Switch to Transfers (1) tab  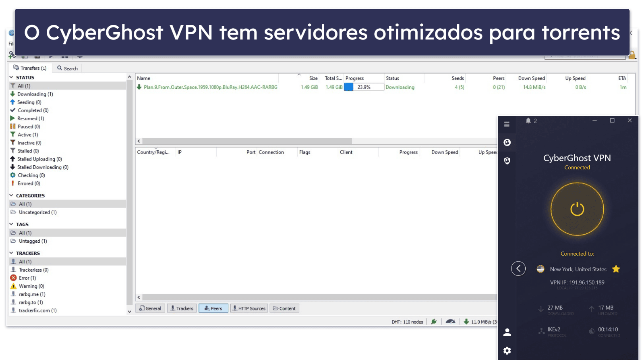(x=30, y=68)
